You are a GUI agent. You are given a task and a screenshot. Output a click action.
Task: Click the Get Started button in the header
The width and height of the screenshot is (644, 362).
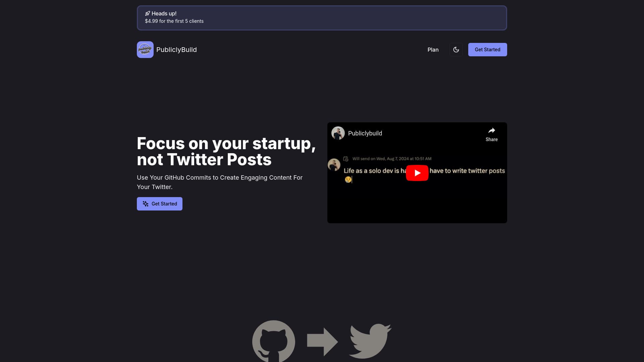click(x=487, y=49)
